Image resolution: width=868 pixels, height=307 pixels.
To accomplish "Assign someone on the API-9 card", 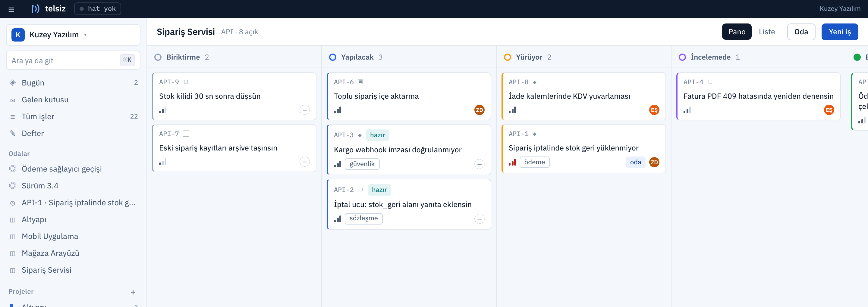I will [x=305, y=110].
